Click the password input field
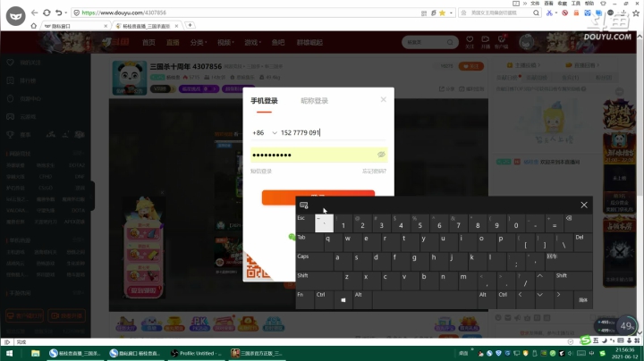 click(x=318, y=155)
